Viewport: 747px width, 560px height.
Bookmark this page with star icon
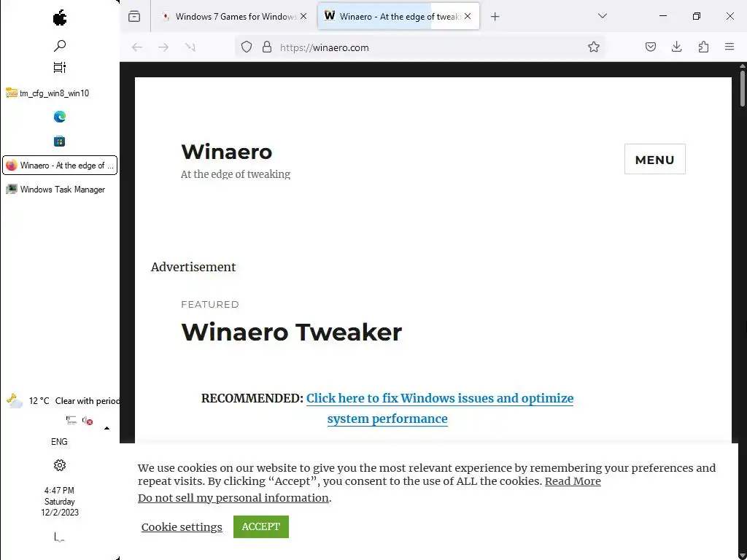(x=594, y=47)
